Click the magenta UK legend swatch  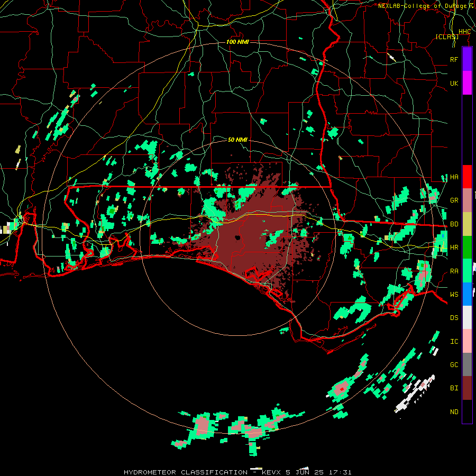[x=467, y=83]
